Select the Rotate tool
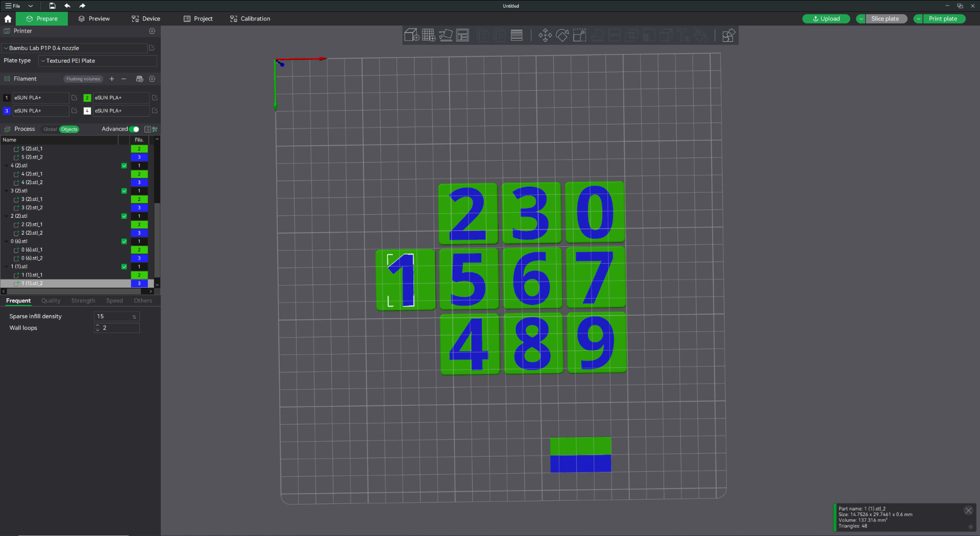This screenshot has height=536, width=980. point(562,35)
